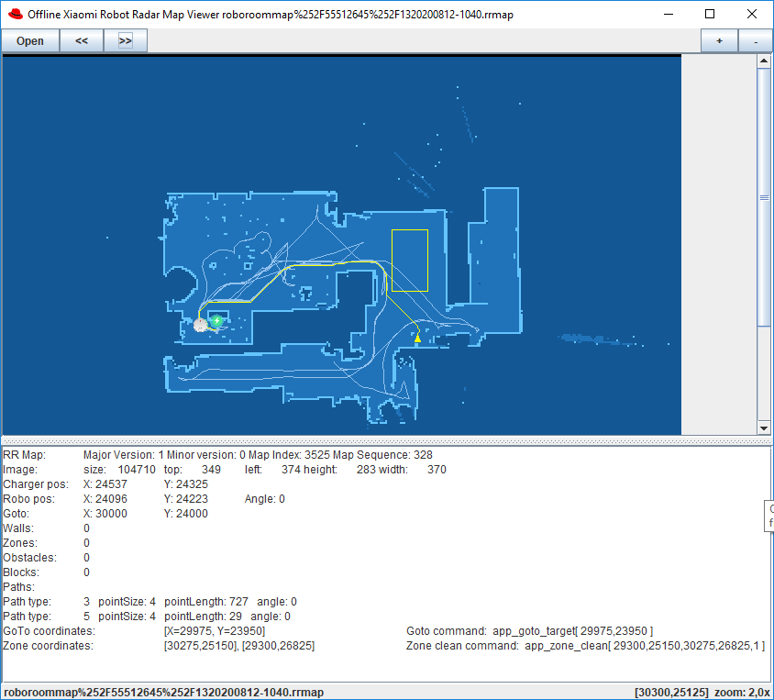Click the map scrollbar up arrow

pyautogui.click(x=763, y=61)
